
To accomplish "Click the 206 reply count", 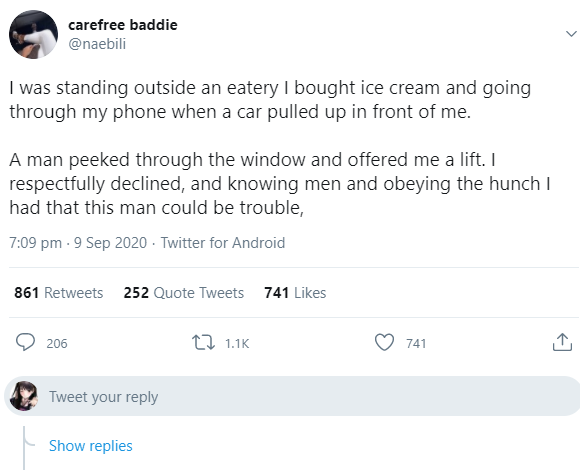I will pos(57,344).
